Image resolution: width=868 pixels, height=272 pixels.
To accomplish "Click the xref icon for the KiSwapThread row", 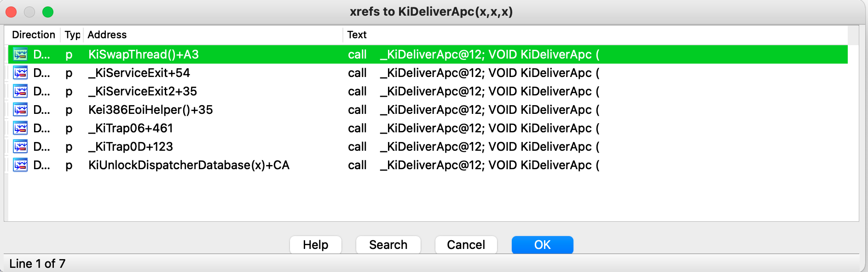I will click(x=20, y=54).
